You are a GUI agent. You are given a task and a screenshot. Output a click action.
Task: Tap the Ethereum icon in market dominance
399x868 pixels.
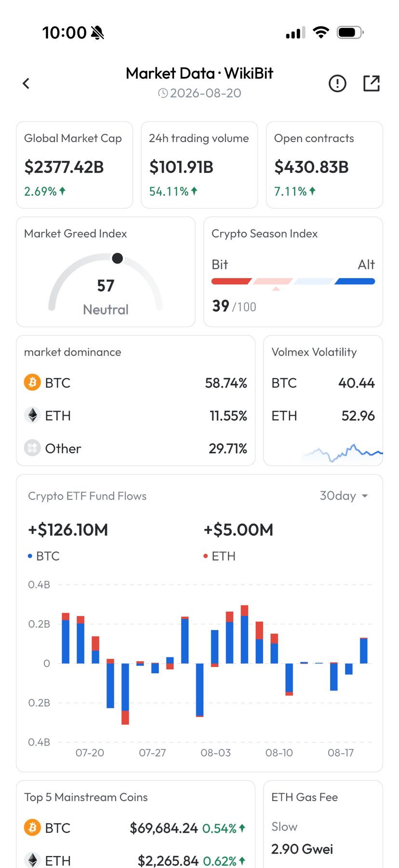tap(32, 415)
